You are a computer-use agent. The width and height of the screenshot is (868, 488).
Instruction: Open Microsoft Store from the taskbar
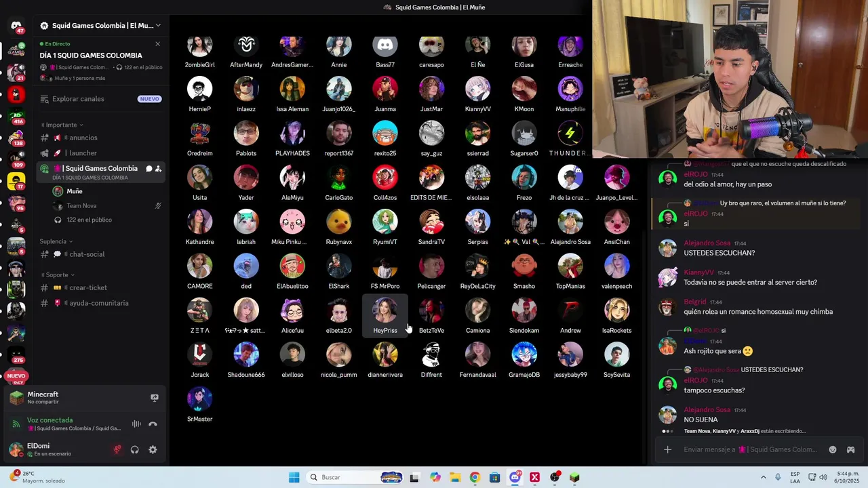[x=494, y=477]
